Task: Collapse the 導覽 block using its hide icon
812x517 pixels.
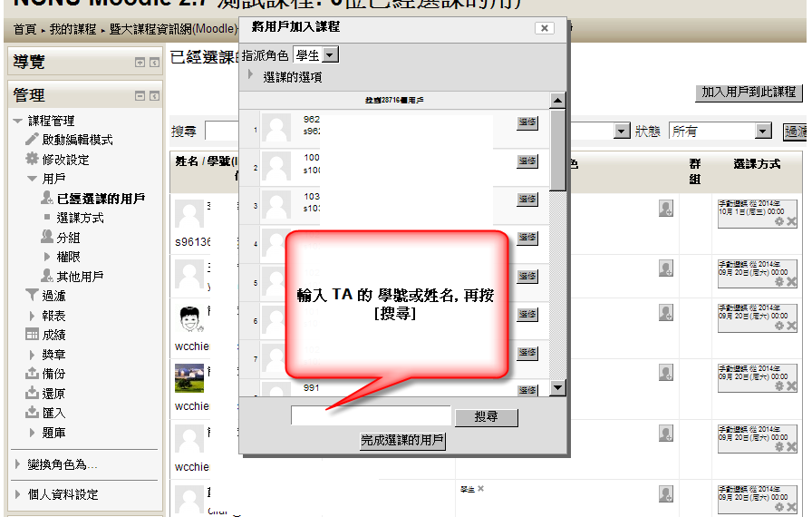Action: point(140,63)
